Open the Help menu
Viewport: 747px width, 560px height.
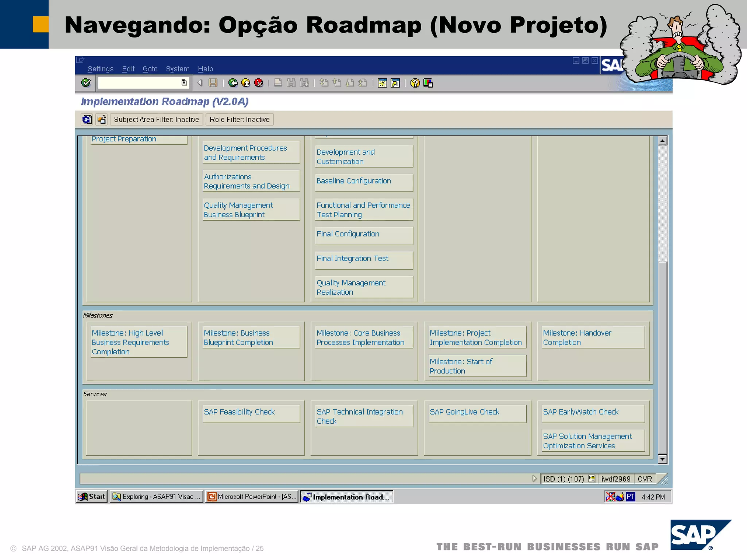click(x=205, y=69)
